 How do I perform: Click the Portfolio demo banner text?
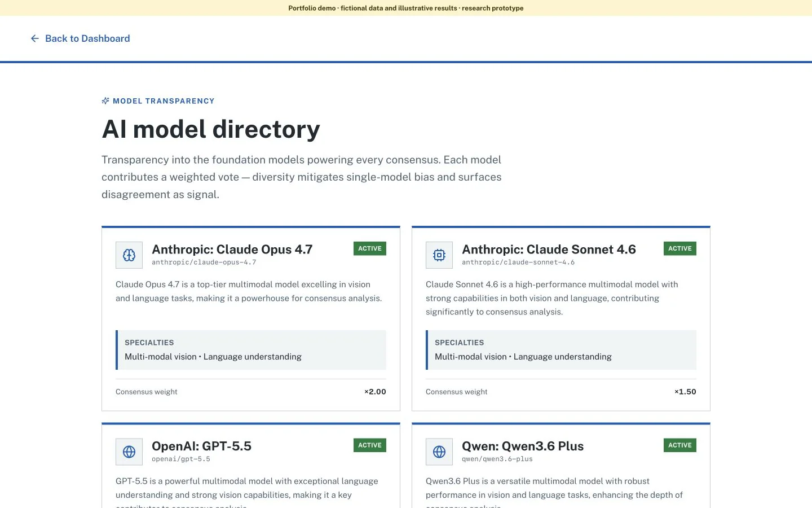[x=406, y=8]
